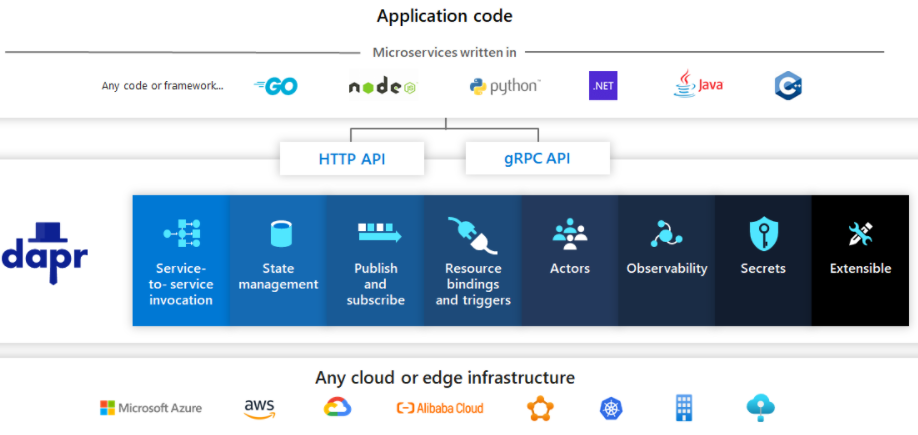The image size is (918, 435).
Task: Select the gRPC API box
Action: [x=537, y=158]
